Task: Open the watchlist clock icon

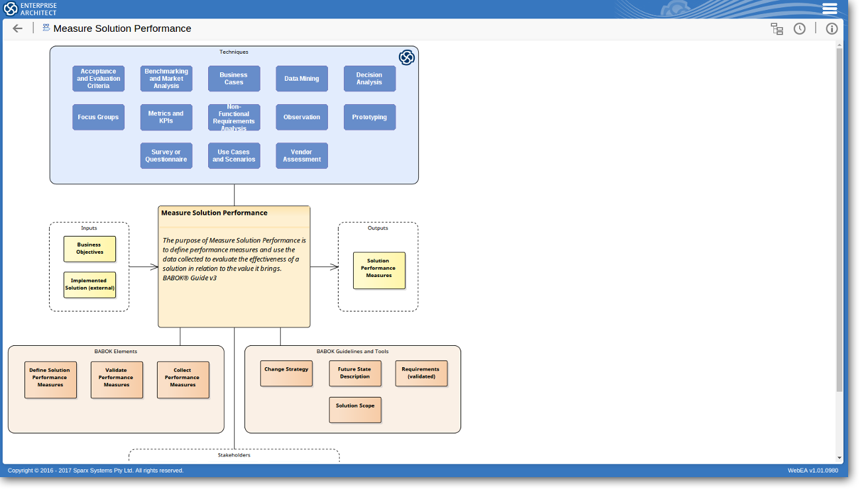Action: pos(800,28)
